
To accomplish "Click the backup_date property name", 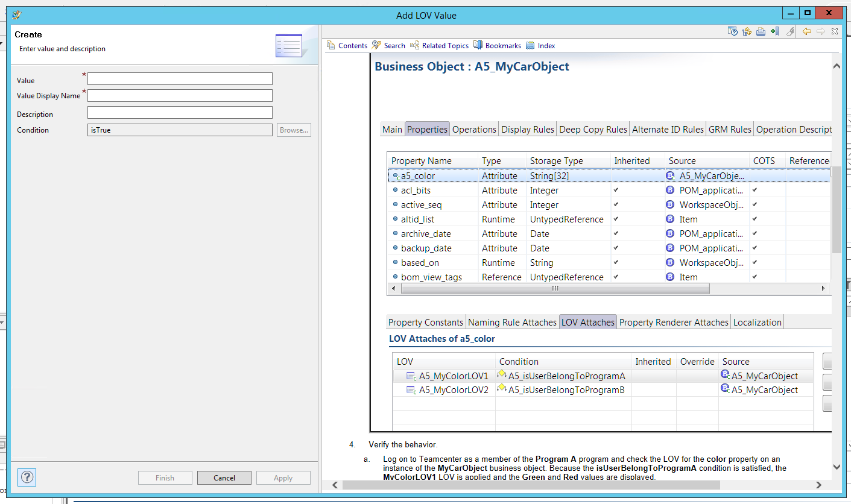I will (x=426, y=248).
